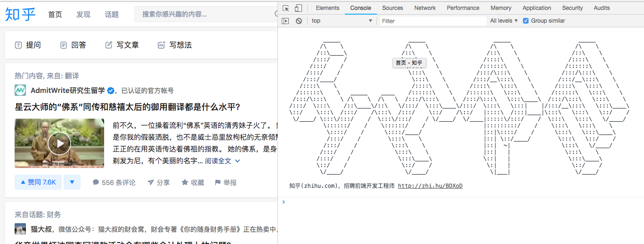644x244 pixels.
Task: Open the zhi.hu/BDXoD link
Action: point(430,186)
